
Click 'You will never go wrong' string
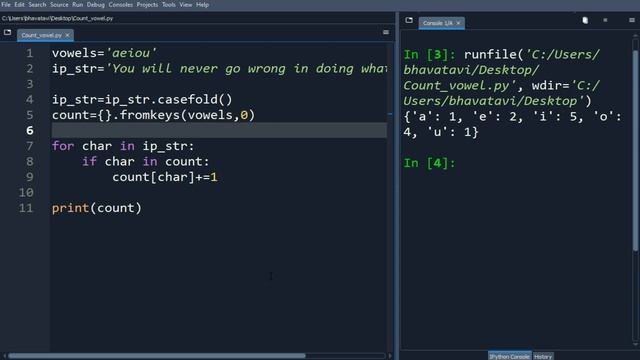point(199,69)
